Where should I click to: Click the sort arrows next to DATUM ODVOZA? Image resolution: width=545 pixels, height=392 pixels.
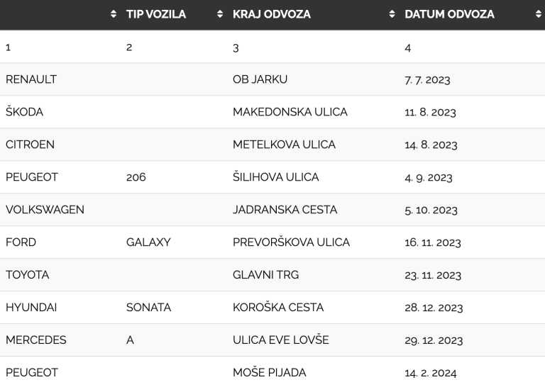[538, 14]
